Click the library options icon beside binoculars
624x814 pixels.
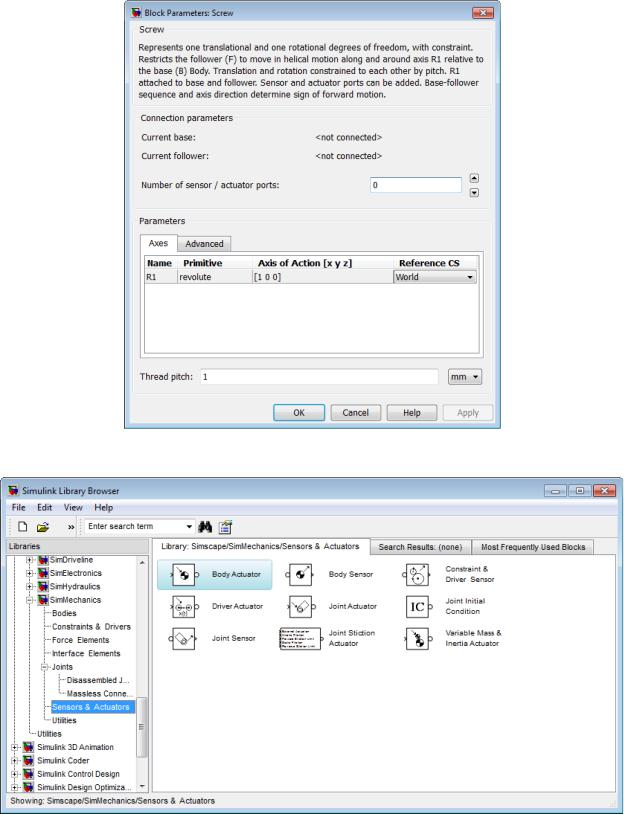(225, 527)
